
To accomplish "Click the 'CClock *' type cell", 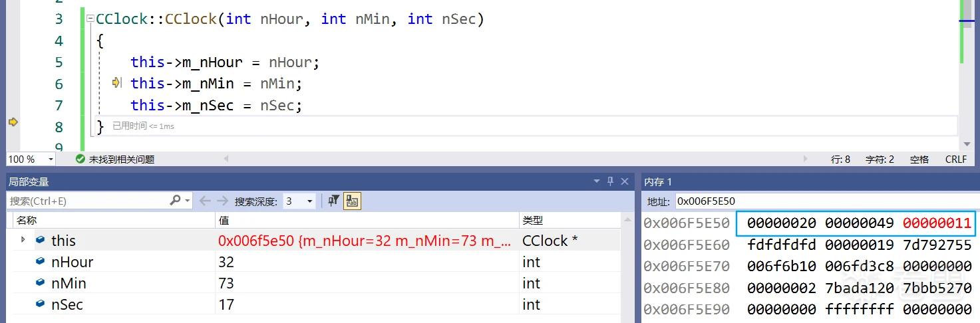I will coord(550,241).
